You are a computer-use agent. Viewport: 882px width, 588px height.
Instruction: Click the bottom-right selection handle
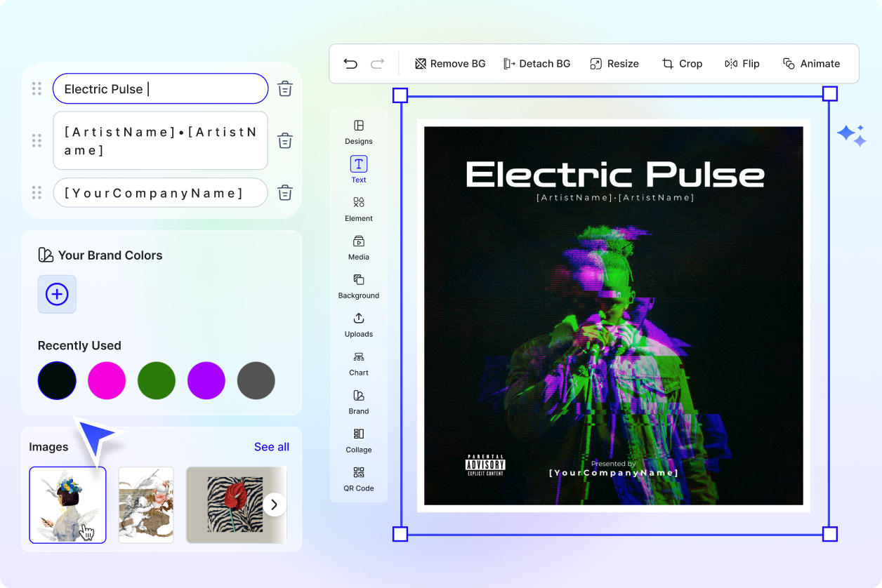click(x=829, y=535)
